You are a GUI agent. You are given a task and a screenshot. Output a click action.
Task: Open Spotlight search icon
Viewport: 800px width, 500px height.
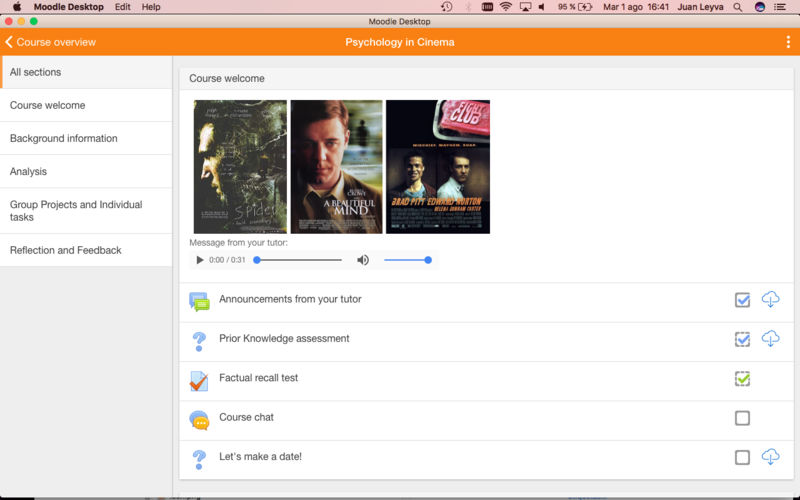pyautogui.click(x=738, y=7)
